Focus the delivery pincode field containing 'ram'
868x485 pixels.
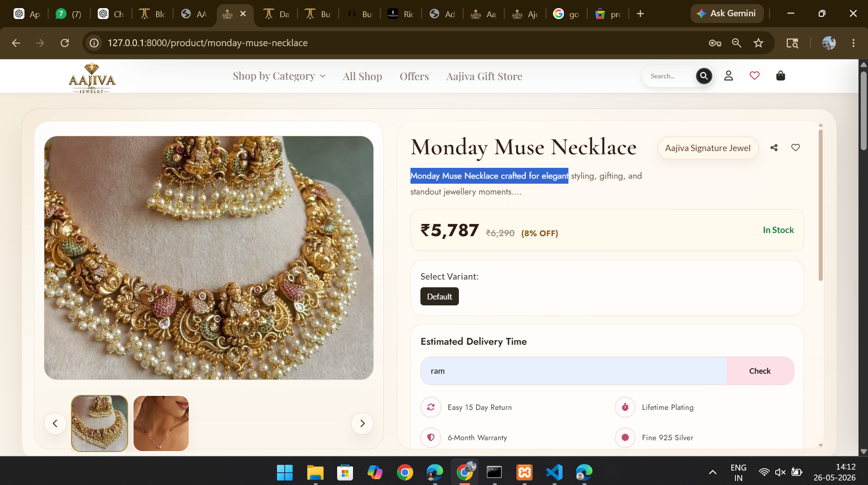pos(573,371)
